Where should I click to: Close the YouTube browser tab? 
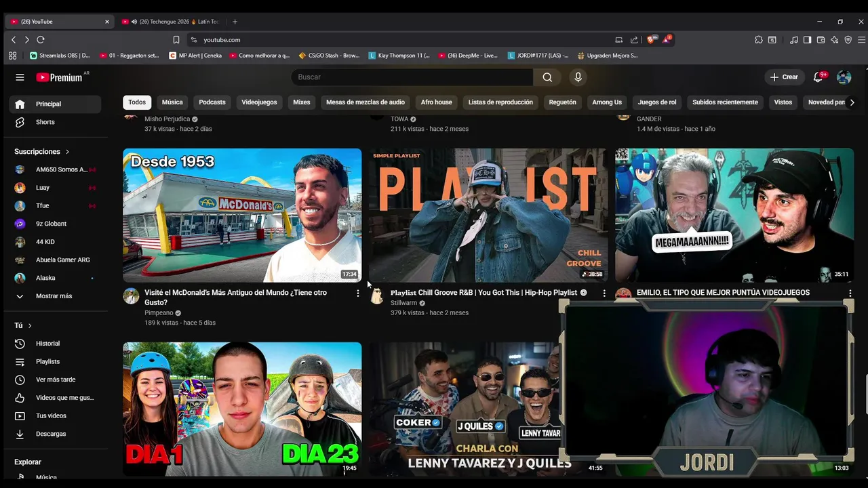click(x=106, y=22)
